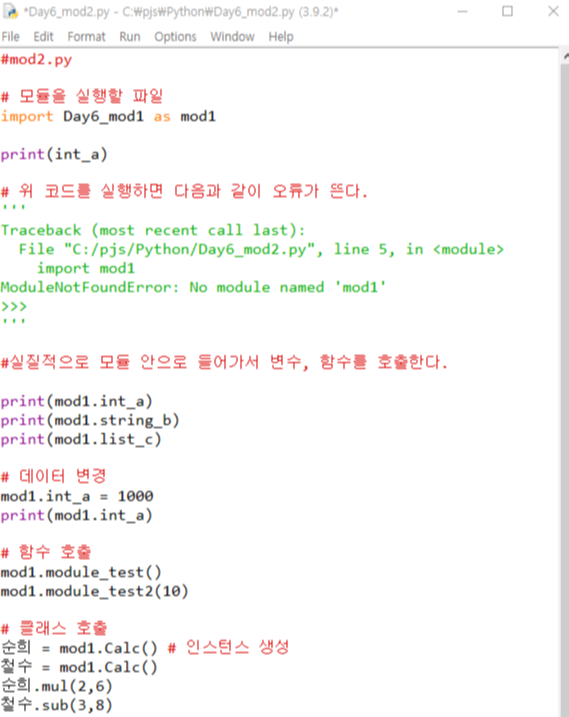569x717 pixels.
Task: Open the Run menu
Action: pyautogui.click(x=130, y=37)
